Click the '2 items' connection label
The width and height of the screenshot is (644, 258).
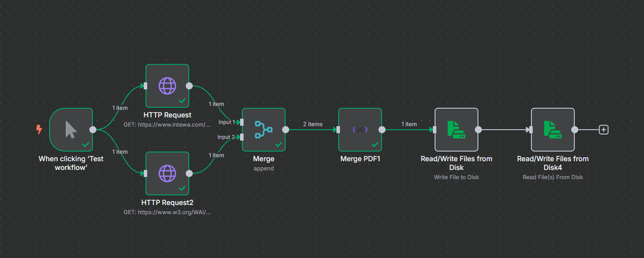pos(312,124)
